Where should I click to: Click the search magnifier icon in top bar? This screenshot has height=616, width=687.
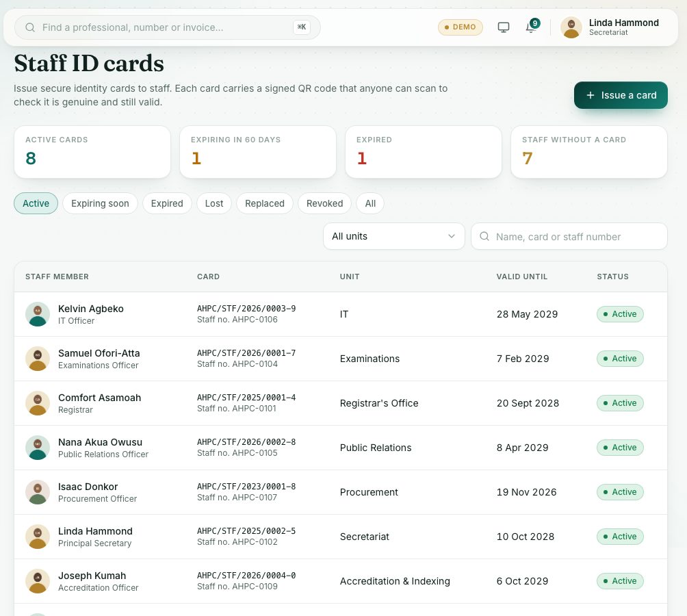tap(30, 27)
